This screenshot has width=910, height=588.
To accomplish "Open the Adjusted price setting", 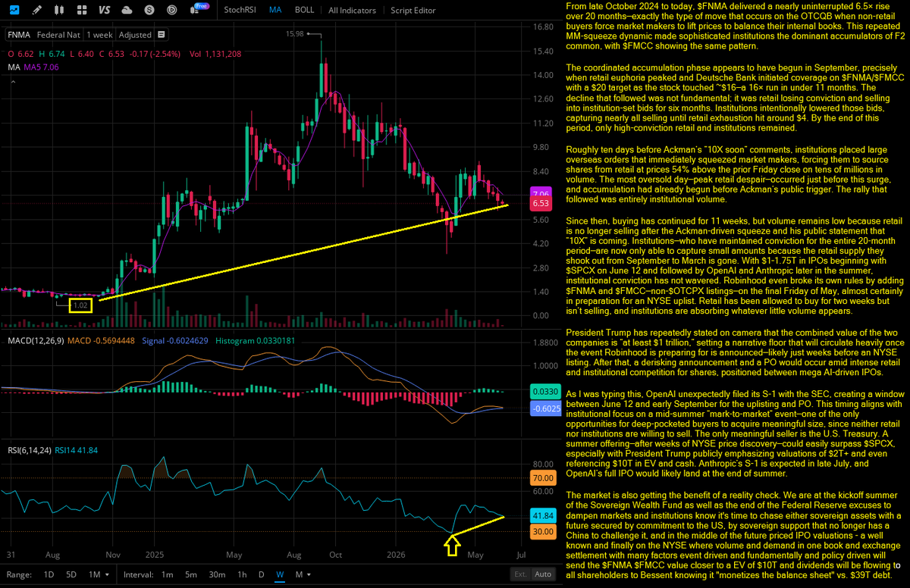I will click(x=135, y=35).
